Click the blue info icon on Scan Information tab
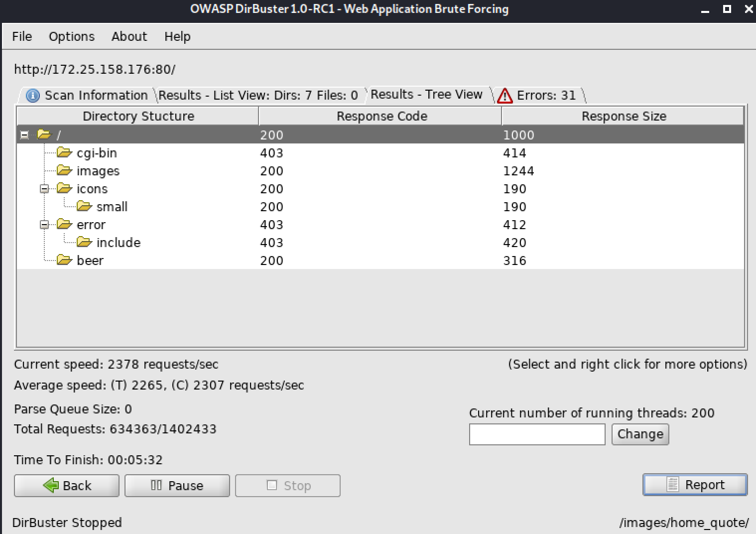The height and width of the screenshot is (534, 756). [33, 96]
